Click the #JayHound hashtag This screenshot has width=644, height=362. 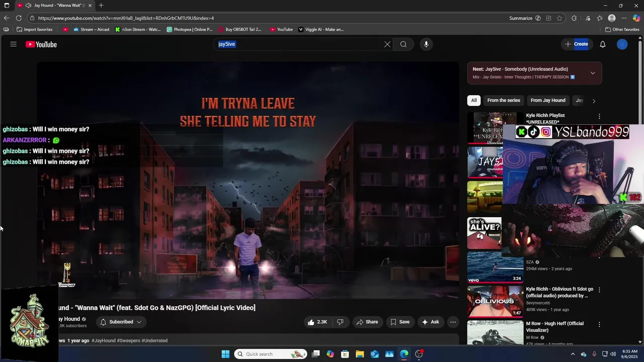[103, 340]
